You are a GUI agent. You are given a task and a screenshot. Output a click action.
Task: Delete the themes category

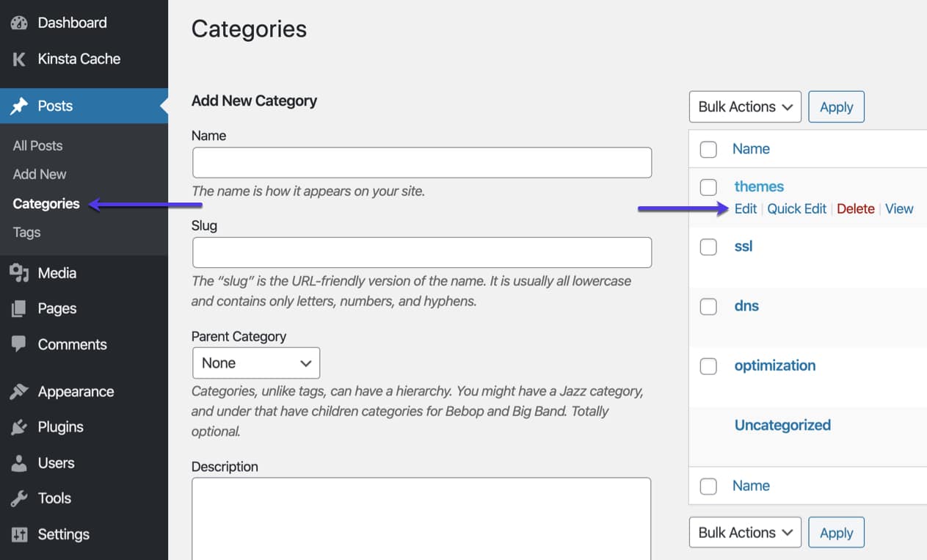(x=856, y=208)
